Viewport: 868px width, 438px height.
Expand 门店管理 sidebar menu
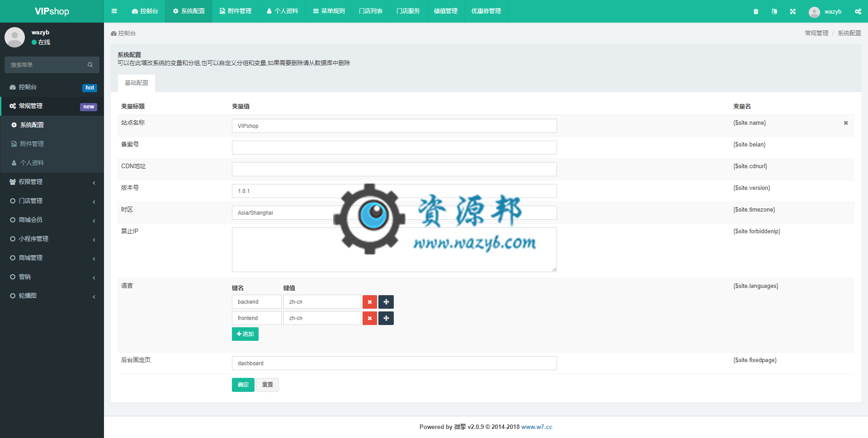52,201
